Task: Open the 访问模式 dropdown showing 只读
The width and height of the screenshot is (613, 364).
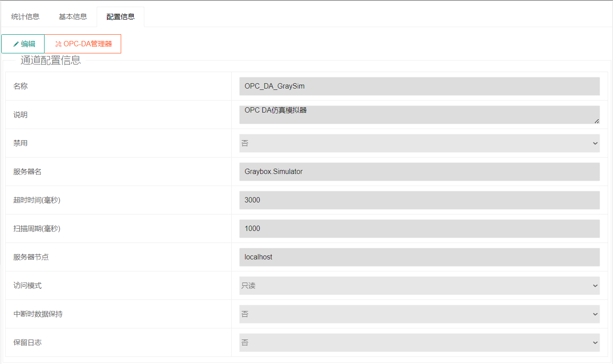Action: coord(419,286)
